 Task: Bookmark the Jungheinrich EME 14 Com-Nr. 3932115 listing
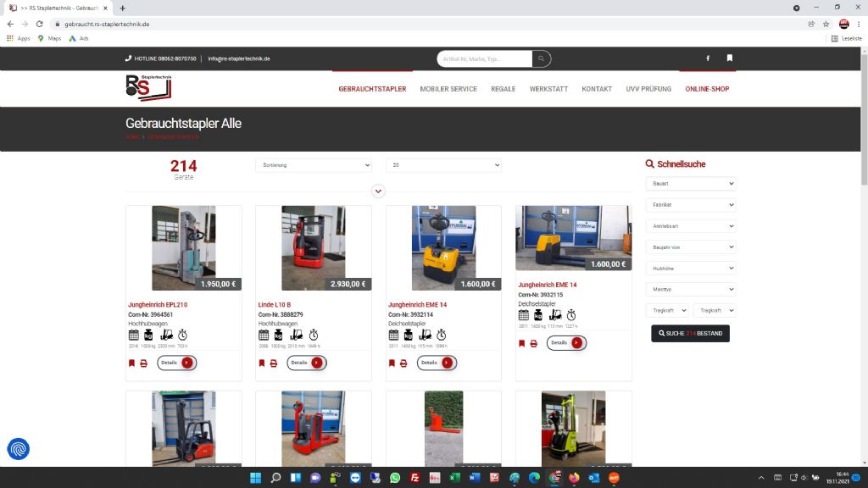pyautogui.click(x=521, y=343)
